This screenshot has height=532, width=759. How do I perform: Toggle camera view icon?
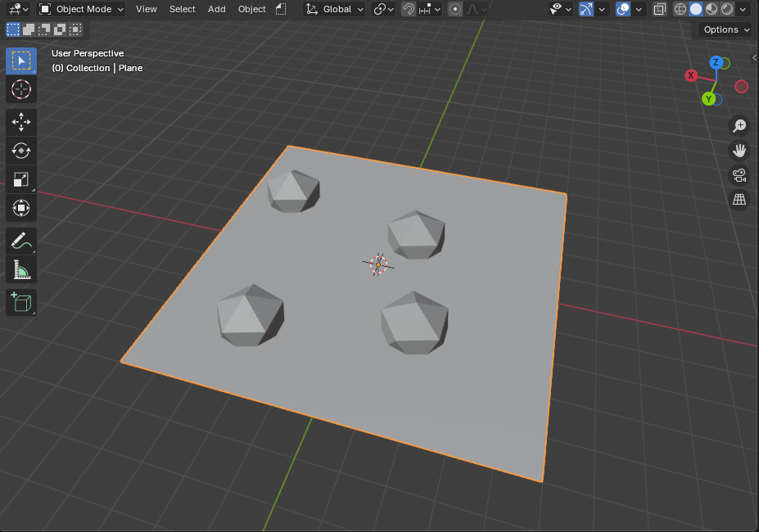[x=739, y=175]
